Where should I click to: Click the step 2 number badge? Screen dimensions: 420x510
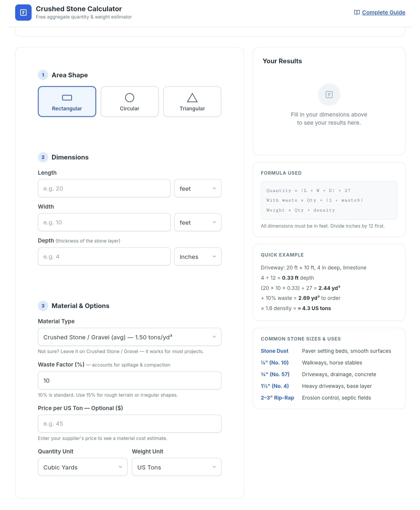click(x=43, y=157)
